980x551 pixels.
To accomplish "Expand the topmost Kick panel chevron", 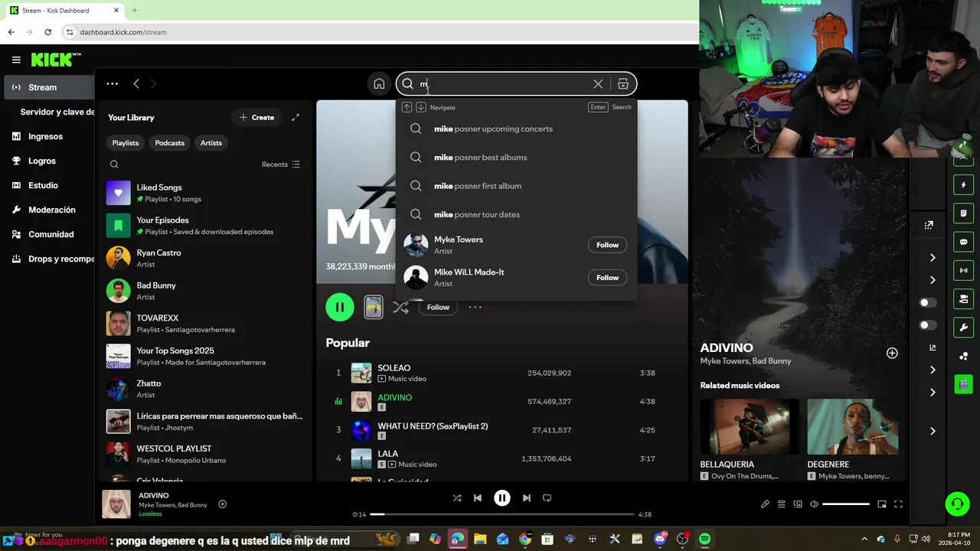I will pos(933,258).
